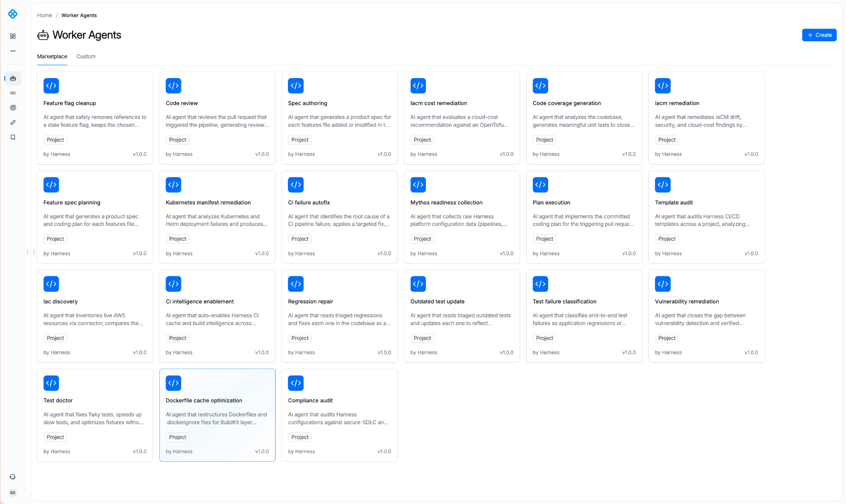This screenshot has width=846, height=504.
Task: Click the Iacm remediation code icon
Action: (x=663, y=86)
